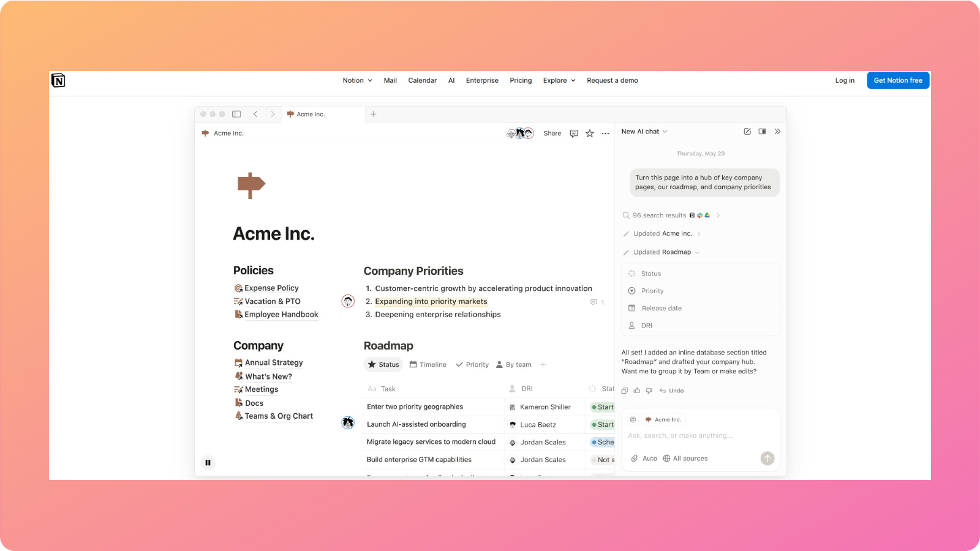Viewport: 980px width, 551px height.
Task: Open the New AI chat dropdown
Action: point(644,131)
